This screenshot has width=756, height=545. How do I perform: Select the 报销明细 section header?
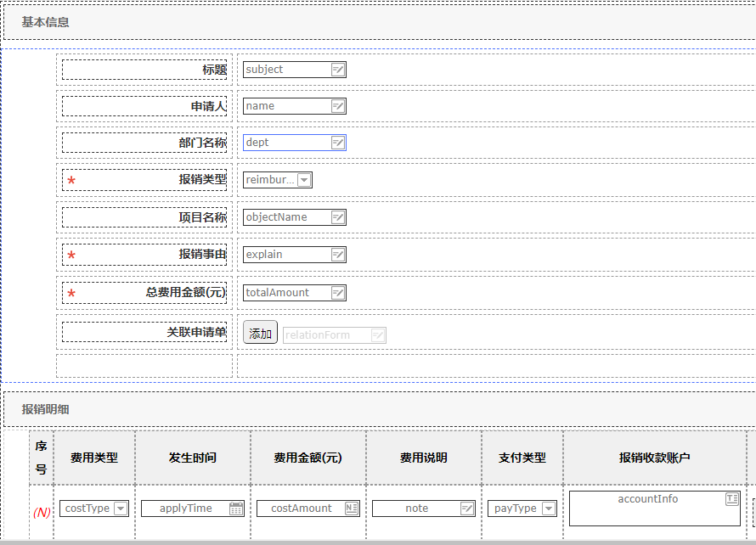[380, 409]
